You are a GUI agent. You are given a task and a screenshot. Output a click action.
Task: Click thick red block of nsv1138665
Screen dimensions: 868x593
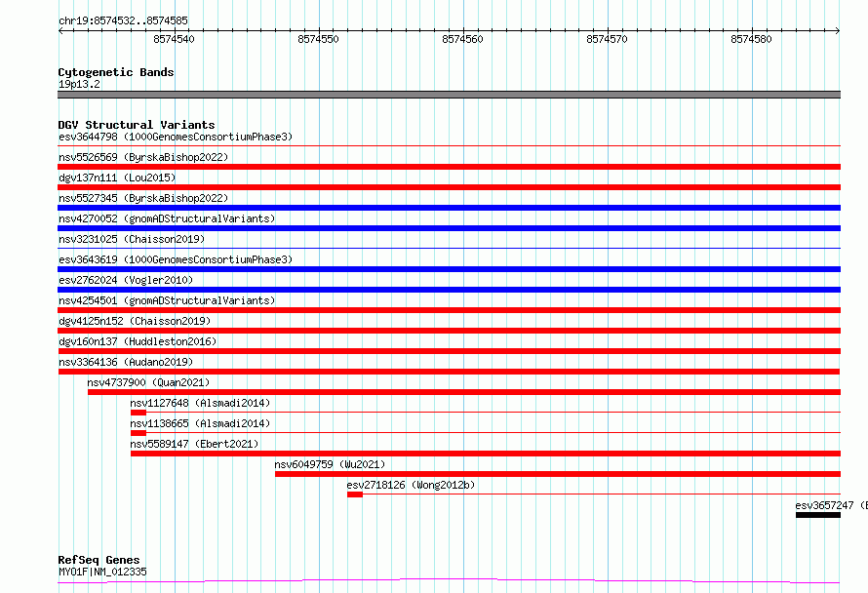click(138, 433)
